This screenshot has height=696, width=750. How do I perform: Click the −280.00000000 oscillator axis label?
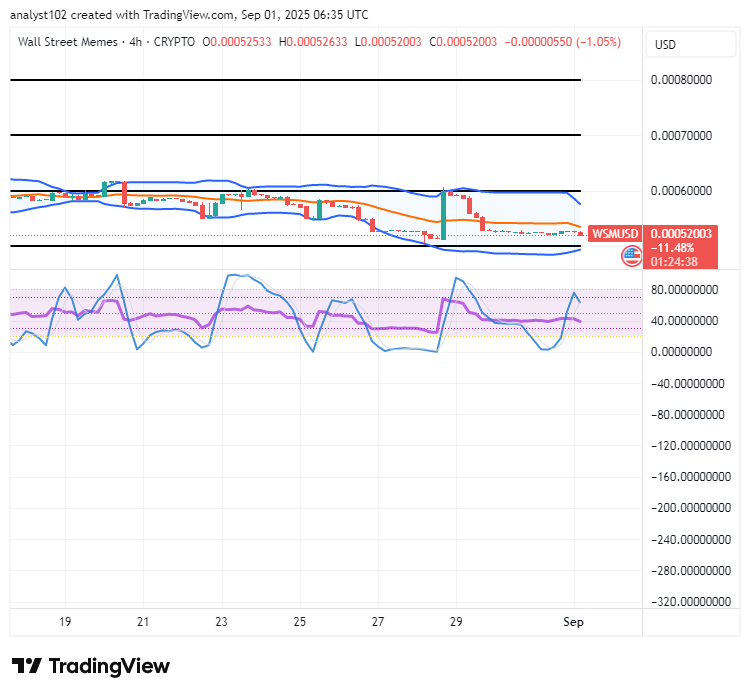(x=691, y=570)
